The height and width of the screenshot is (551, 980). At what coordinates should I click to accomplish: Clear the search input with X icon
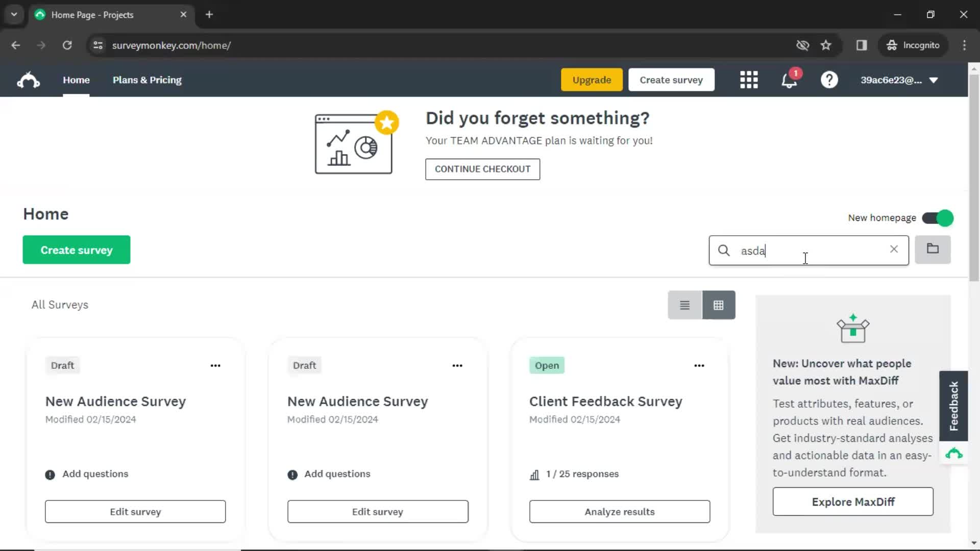894,249
